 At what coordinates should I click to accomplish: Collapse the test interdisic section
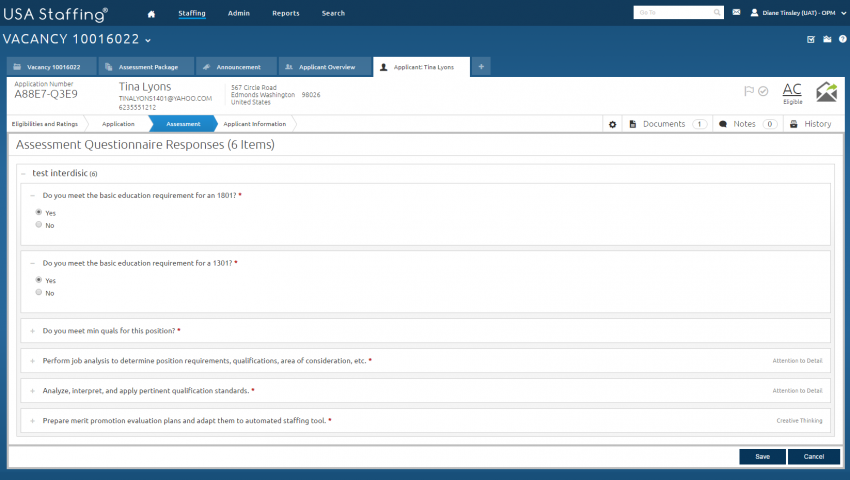(x=23, y=174)
